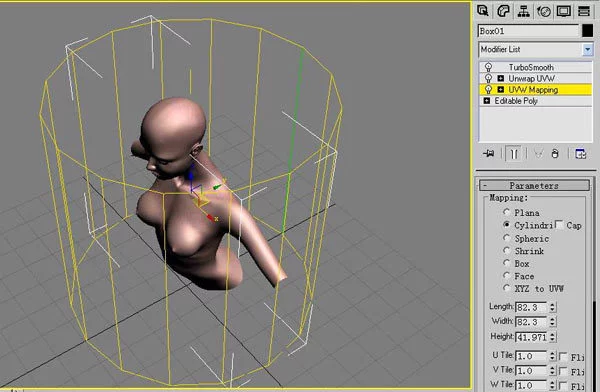Click the V Tile value field
The height and width of the screenshot is (392, 600).
(532, 371)
